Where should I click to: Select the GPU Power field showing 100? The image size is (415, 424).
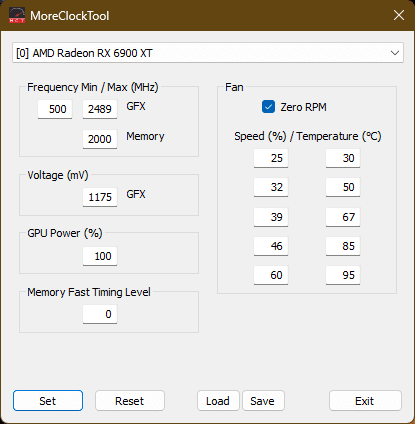pyautogui.click(x=100, y=256)
